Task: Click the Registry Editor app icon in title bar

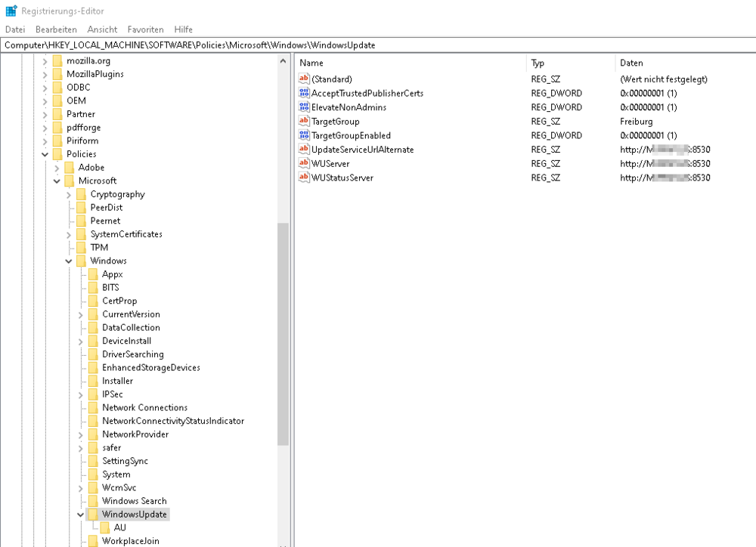Action: 11,11
